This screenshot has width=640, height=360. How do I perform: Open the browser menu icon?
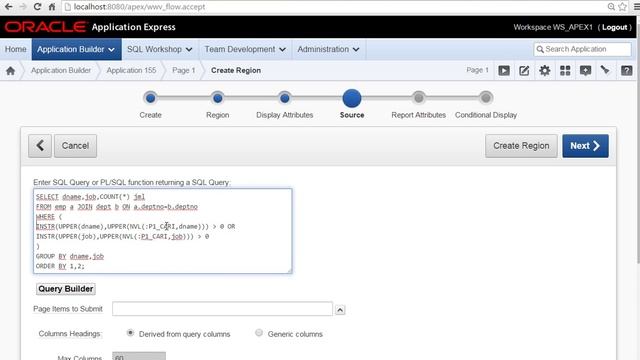pyautogui.click(x=636, y=7)
